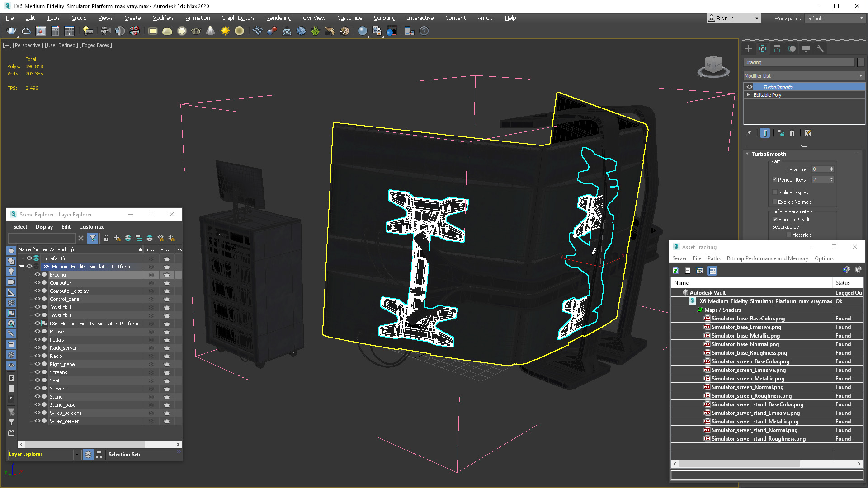The width and height of the screenshot is (868, 488).
Task: Click the Perspective viewport label
Action: coord(28,45)
